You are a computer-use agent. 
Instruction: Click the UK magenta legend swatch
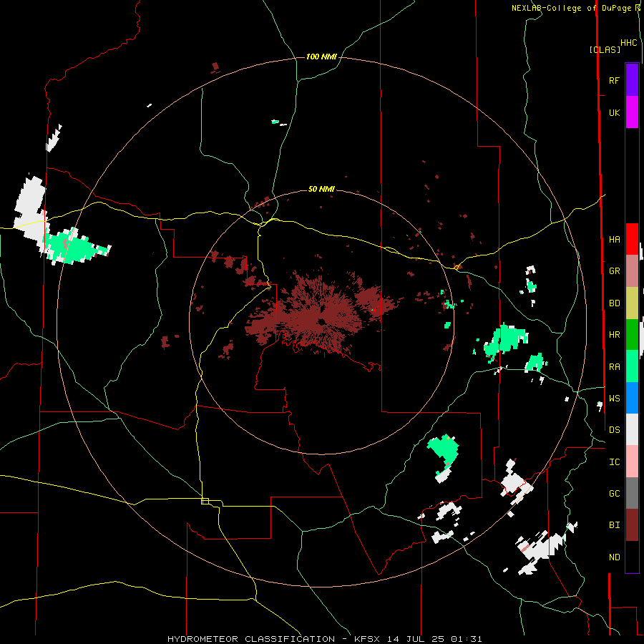tap(632, 112)
